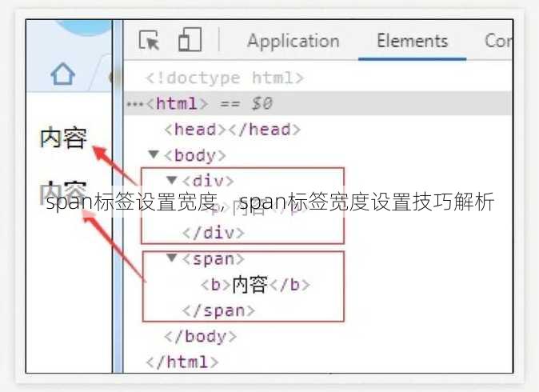The image size is (539, 392).
Task: Select the selected <html> == $0 row
Action: pyautogui.click(x=318, y=103)
